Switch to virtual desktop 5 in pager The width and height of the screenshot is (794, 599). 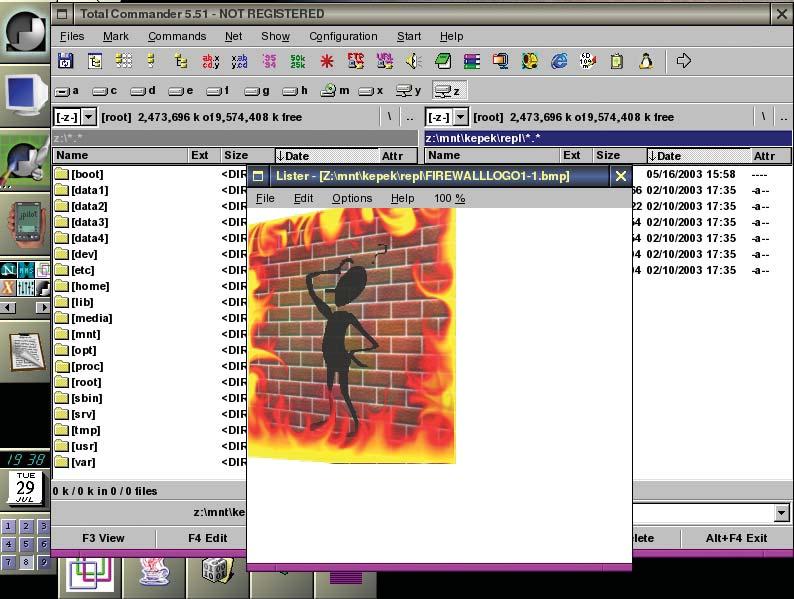26,544
